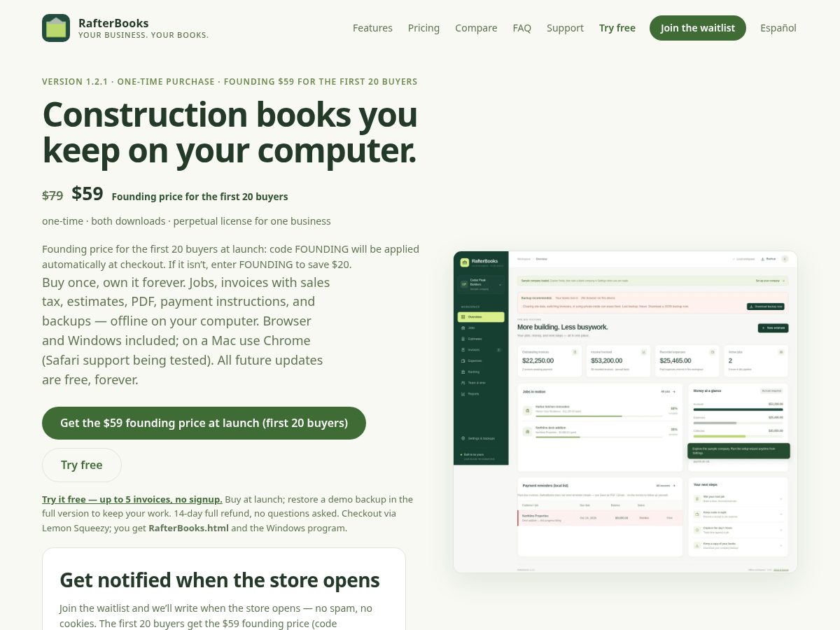840x630 pixels.
Task: Click the user avatar in the preview header
Action: coord(785,259)
